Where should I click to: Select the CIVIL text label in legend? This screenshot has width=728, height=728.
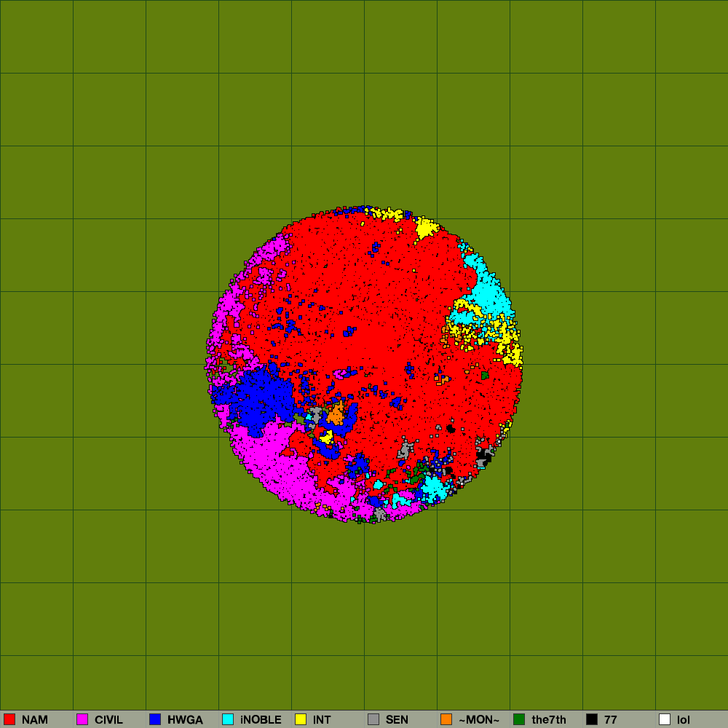(109, 720)
